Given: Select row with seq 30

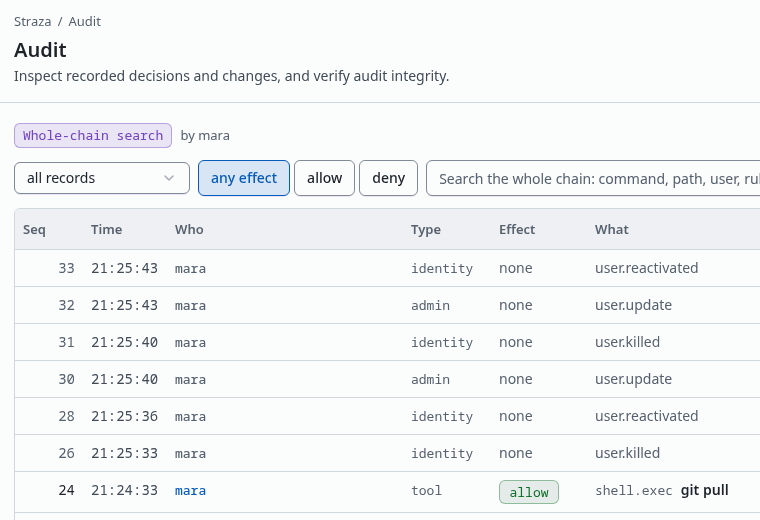Looking at the screenshot, I should point(387,379).
